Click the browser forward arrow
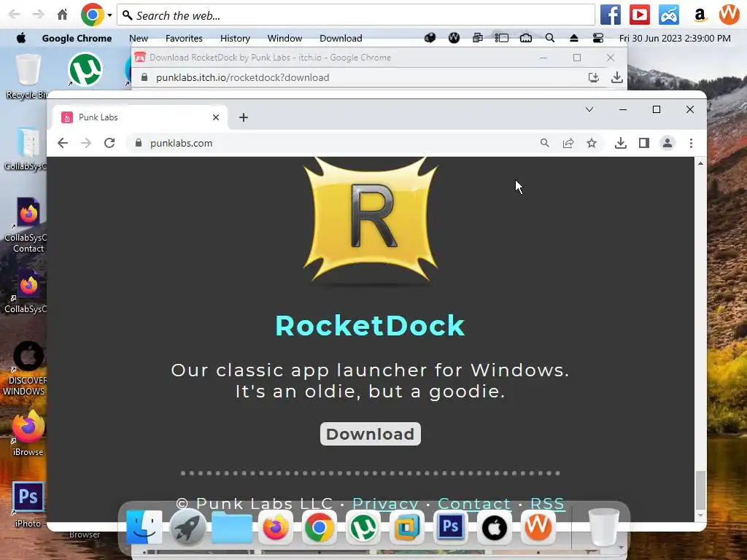 pos(86,143)
